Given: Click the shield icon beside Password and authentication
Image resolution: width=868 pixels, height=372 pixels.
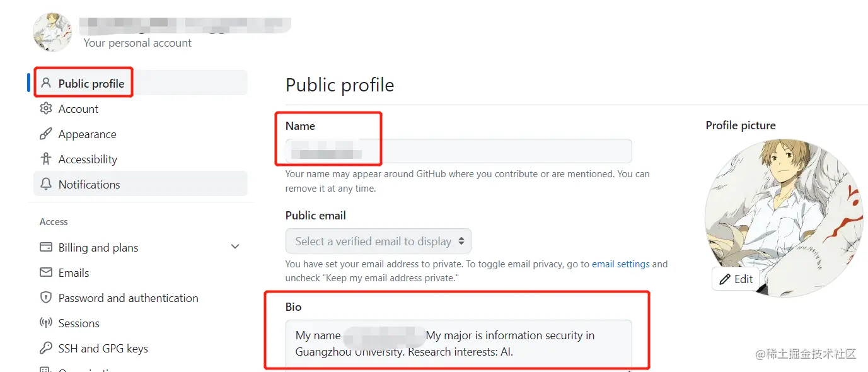Looking at the screenshot, I should 46,298.
